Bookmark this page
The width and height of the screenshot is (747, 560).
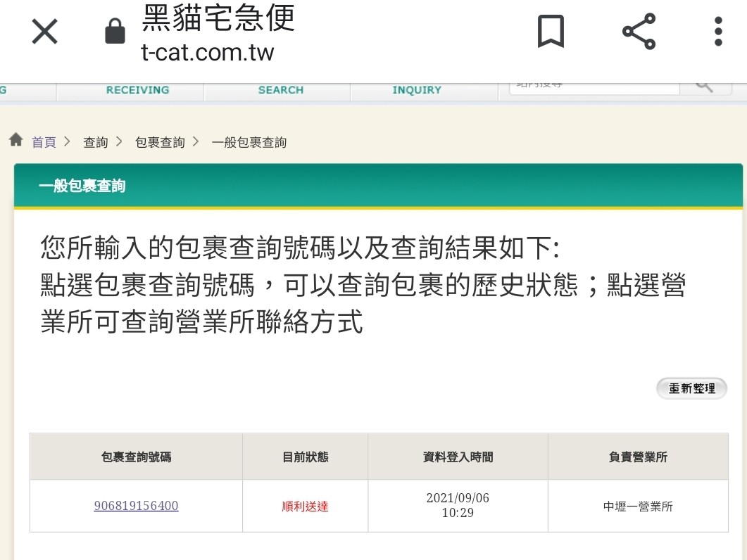click(551, 32)
